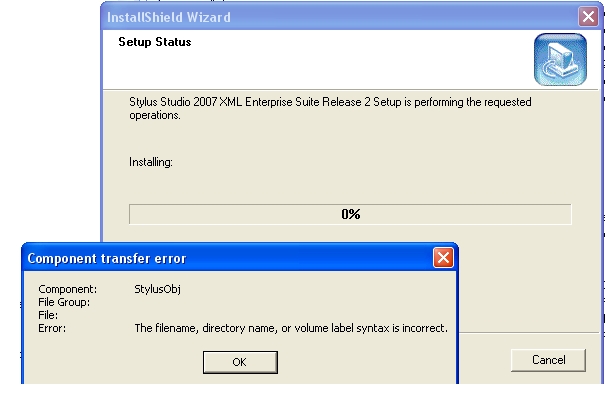Click the InstallShield computer setup icon

(x=560, y=59)
